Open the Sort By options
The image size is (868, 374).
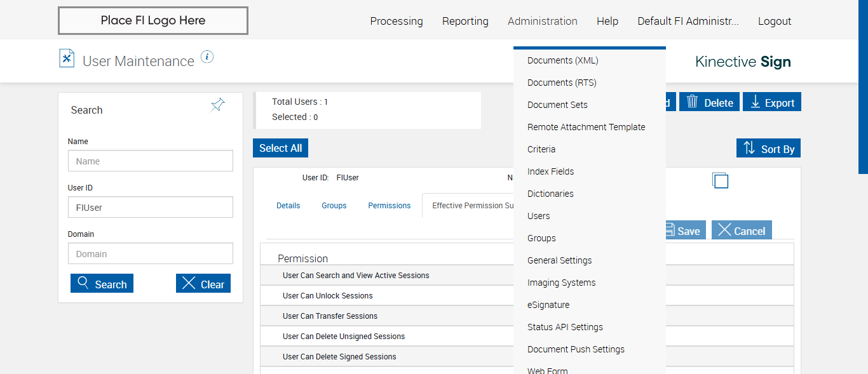(768, 149)
